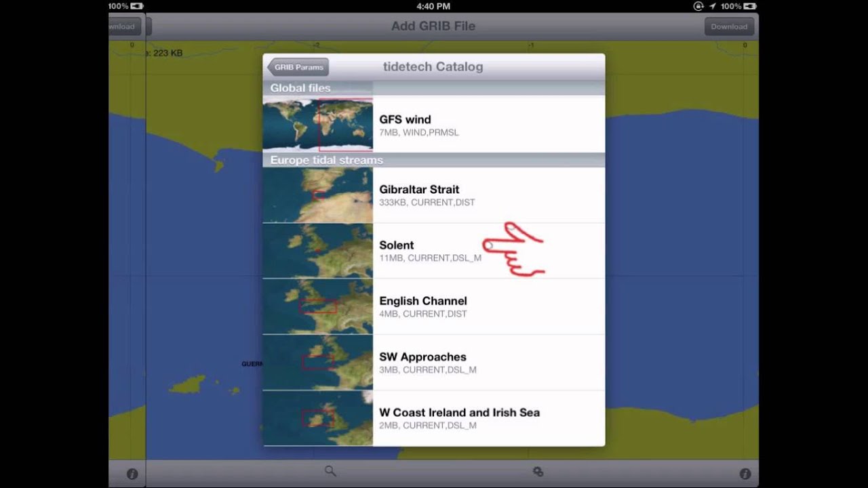Choose the English Channel tidal stream
This screenshot has height=488, width=868.
click(434, 306)
